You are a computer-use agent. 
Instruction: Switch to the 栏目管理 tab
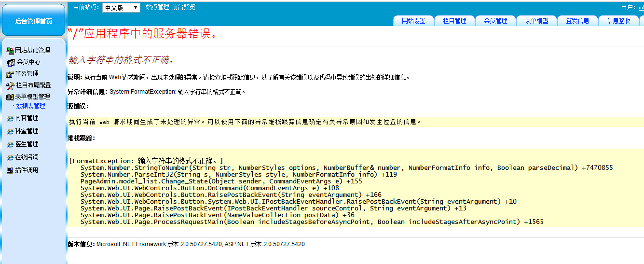[x=454, y=21]
